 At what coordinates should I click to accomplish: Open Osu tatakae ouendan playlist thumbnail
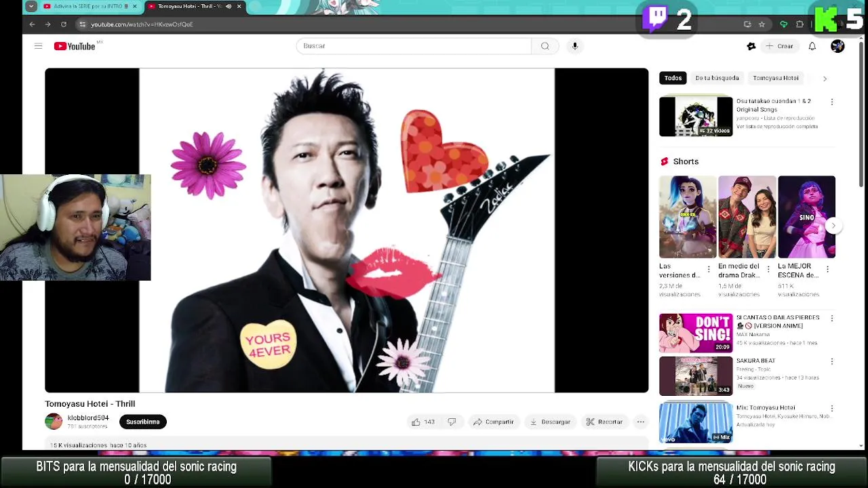(x=696, y=117)
